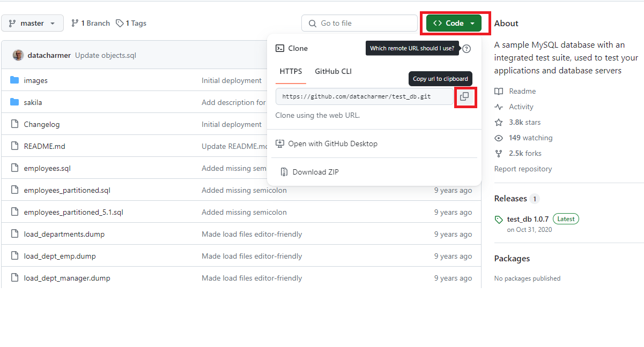644x347 pixels.
Task: Open the Packages heading link
Action: coord(512,258)
